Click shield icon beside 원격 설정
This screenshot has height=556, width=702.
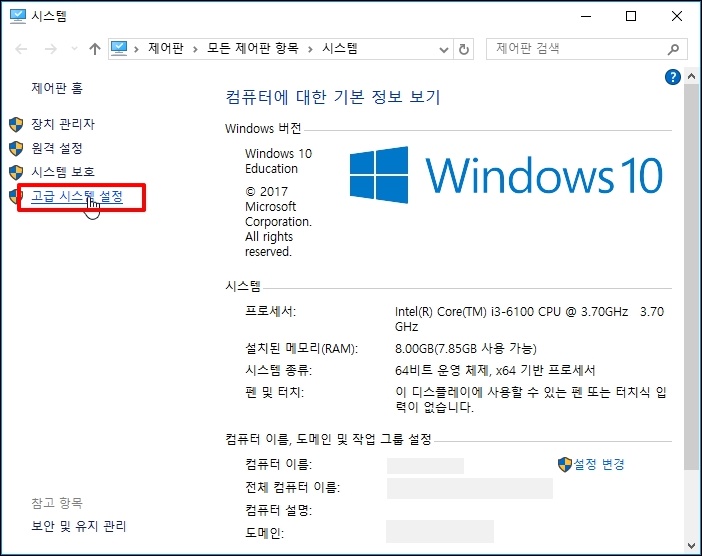pyautogui.click(x=16, y=149)
